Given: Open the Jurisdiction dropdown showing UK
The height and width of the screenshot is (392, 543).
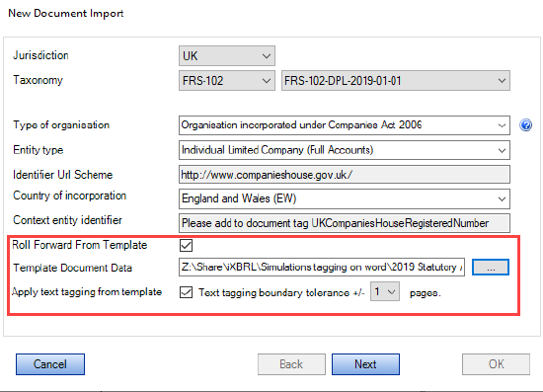Looking at the screenshot, I should coord(227,55).
